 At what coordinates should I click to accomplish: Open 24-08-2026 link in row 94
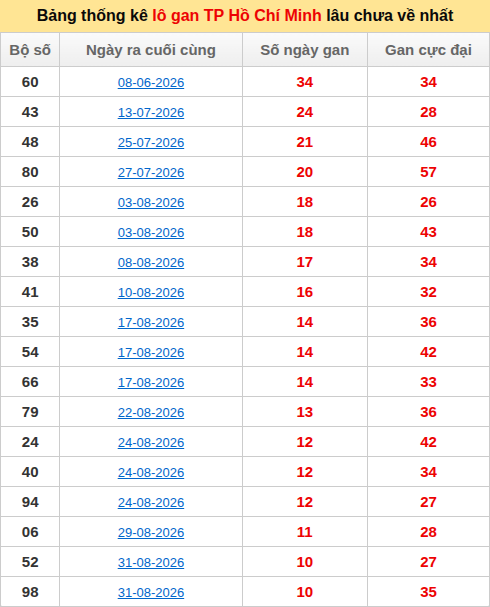point(151,502)
